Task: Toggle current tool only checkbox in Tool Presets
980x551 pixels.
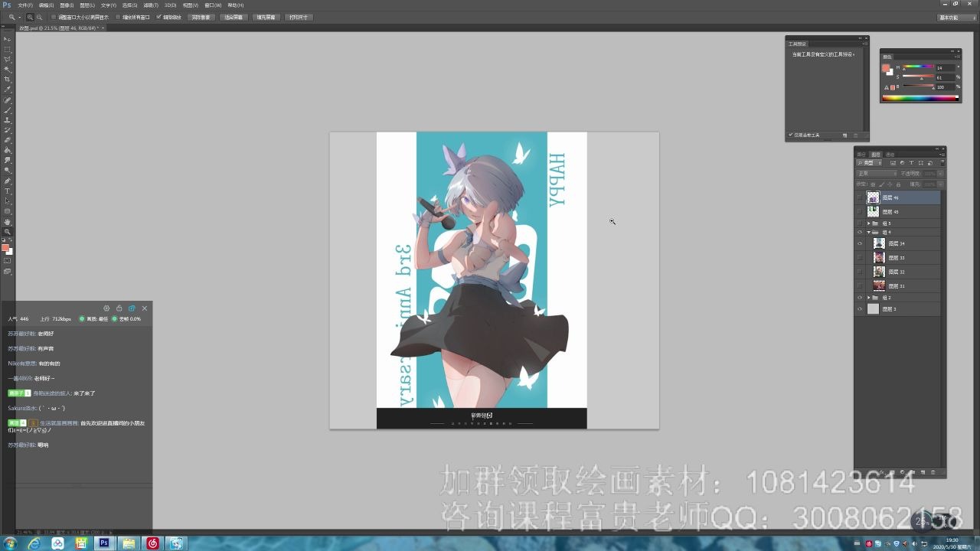Action: tap(791, 135)
